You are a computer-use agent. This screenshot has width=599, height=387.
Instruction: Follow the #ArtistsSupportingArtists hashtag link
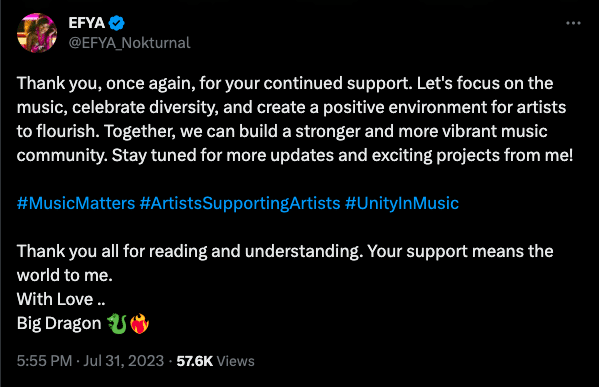click(240, 203)
